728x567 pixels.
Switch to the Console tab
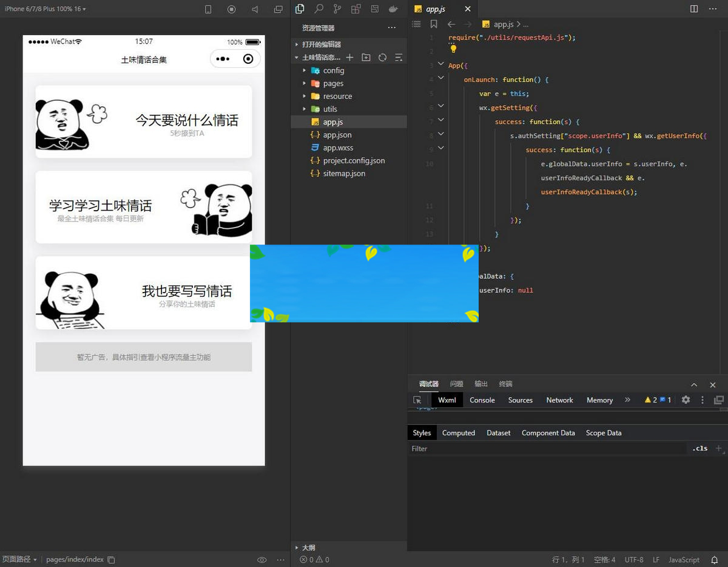pyautogui.click(x=482, y=400)
